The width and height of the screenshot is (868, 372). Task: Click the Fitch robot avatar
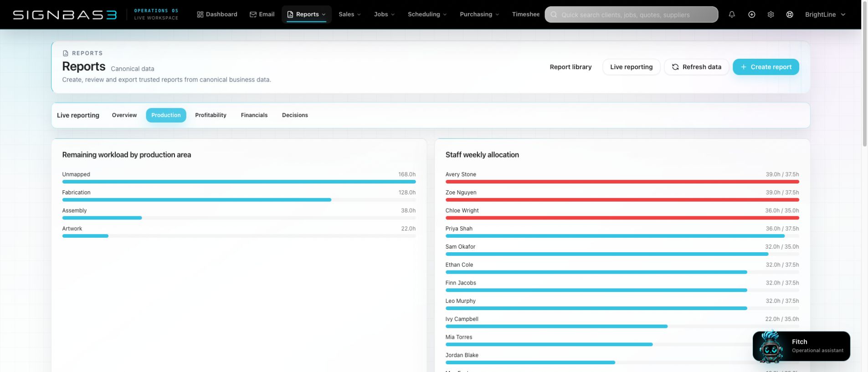pyautogui.click(x=771, y=347)
